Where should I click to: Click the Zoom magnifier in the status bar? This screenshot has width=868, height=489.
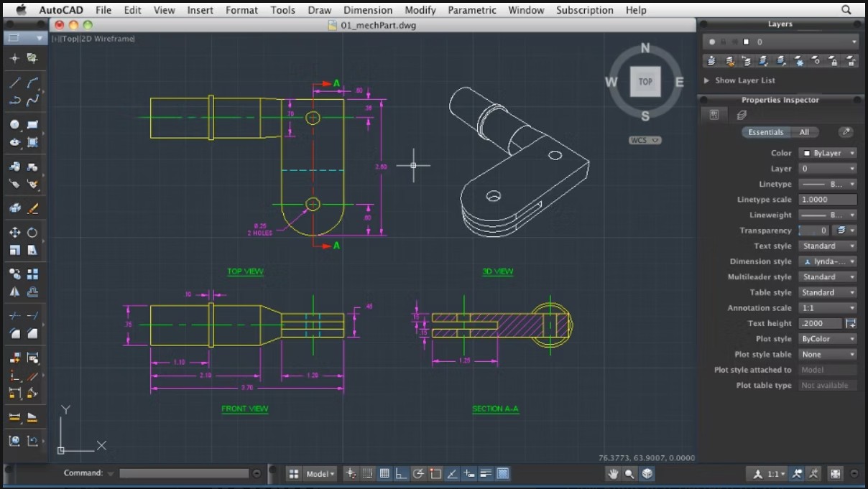click(629, 473)
